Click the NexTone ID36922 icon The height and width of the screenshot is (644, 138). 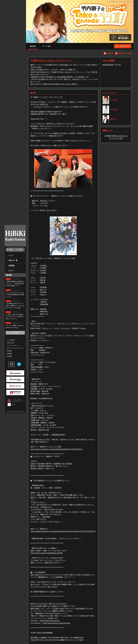click(9, 405)
